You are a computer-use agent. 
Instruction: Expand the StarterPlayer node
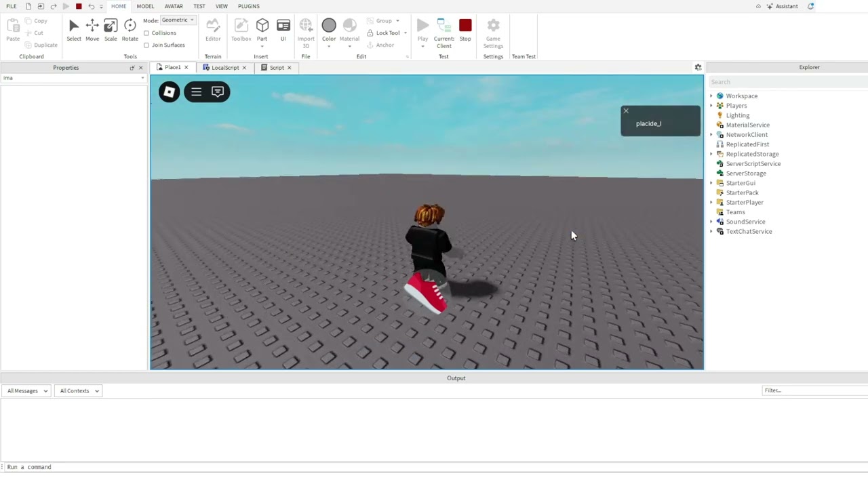tap(711, 203)
